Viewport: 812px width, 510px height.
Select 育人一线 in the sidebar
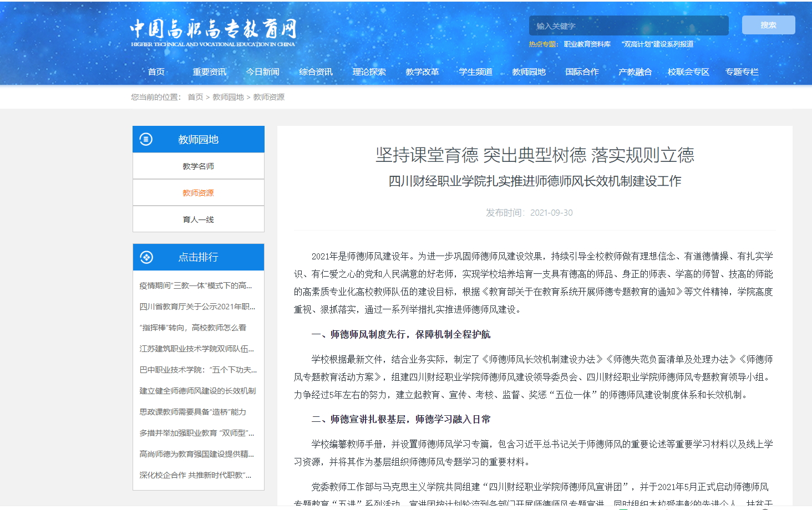[197, 219]
